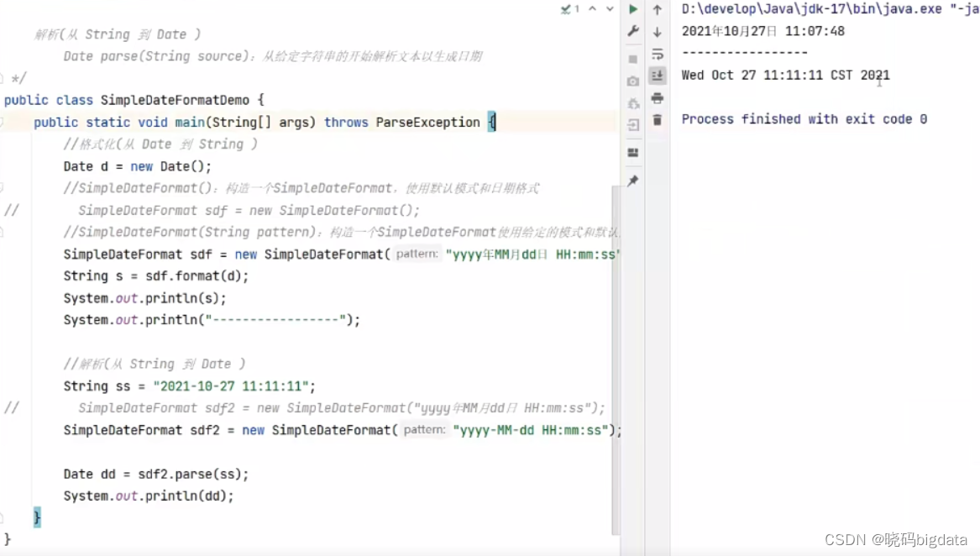
Task: Click ParseException in method signature
Action: (x=427, y=122)
